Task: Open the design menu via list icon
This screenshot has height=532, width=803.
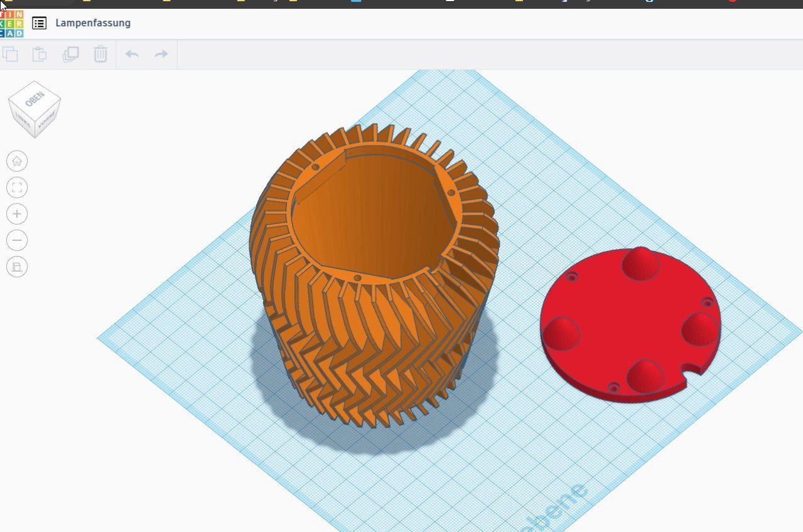Action: (40, 23)
